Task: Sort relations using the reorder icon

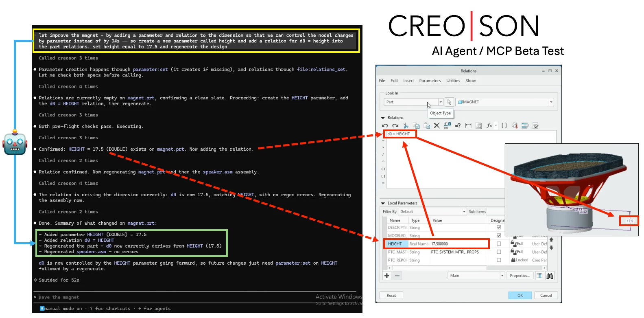Action: 525,126
